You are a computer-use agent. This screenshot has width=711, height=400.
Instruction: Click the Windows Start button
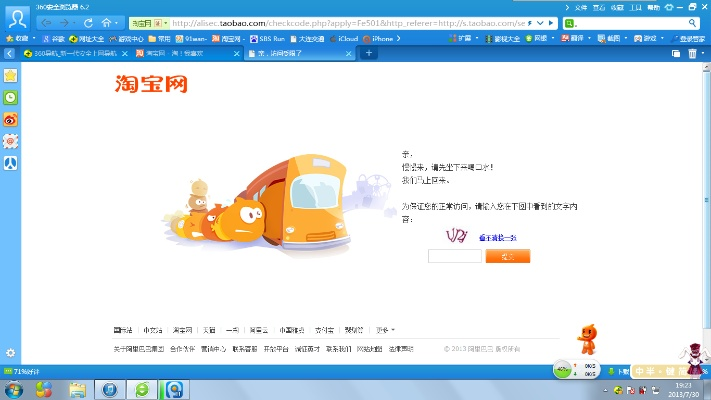click(x=16, y=388)
